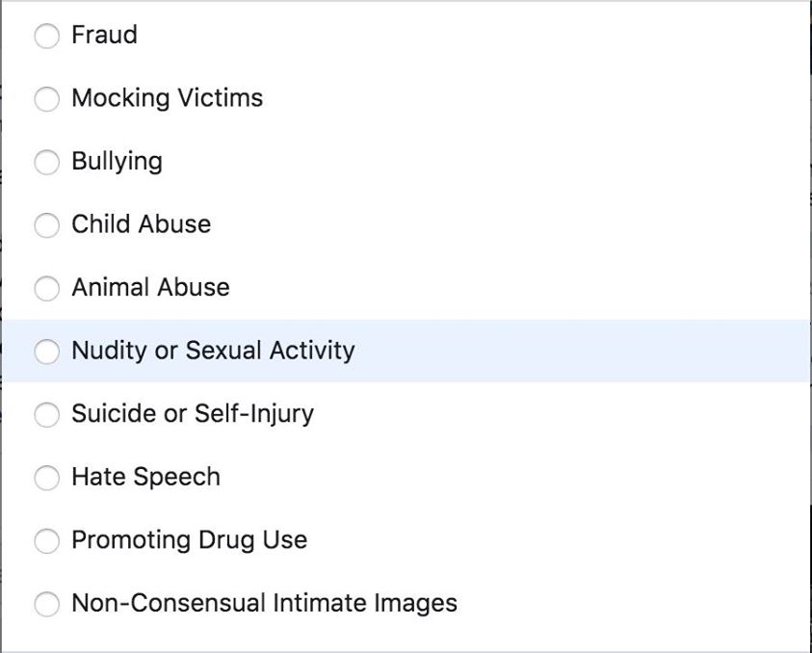Click the "Non-Consensual Intimate Images" option text
This screenshot has width=812, height=653.
click(264, 604)
